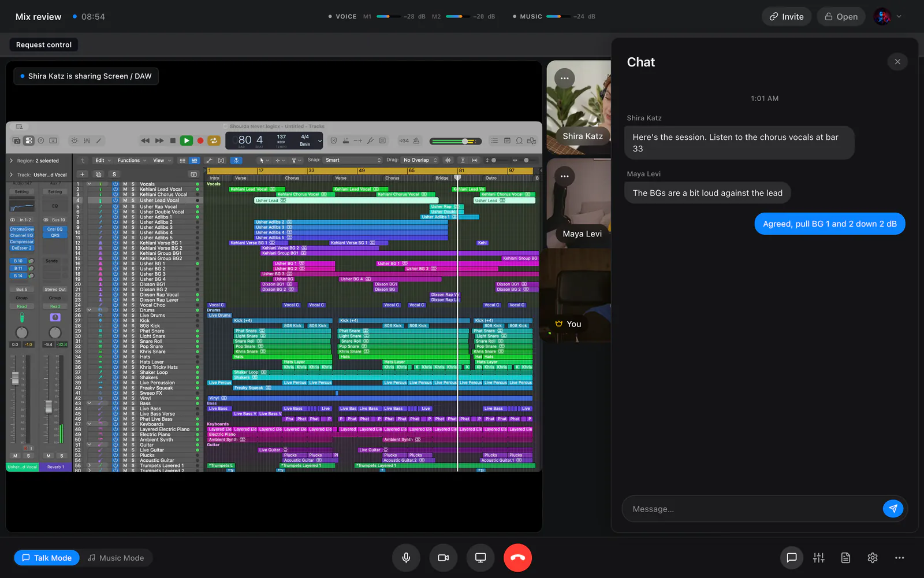The width and height of the screenshot is (924, 578).
Task: Click the green Play button in shared DAW
Action: point(186,140)
